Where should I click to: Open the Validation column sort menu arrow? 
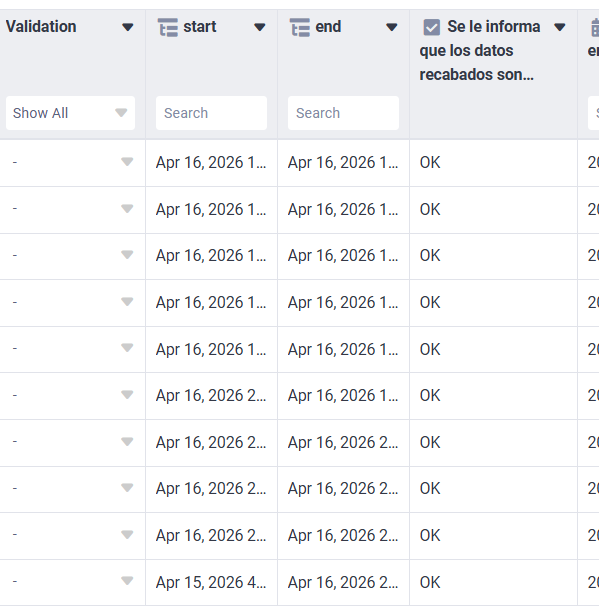tap(128, 27)
